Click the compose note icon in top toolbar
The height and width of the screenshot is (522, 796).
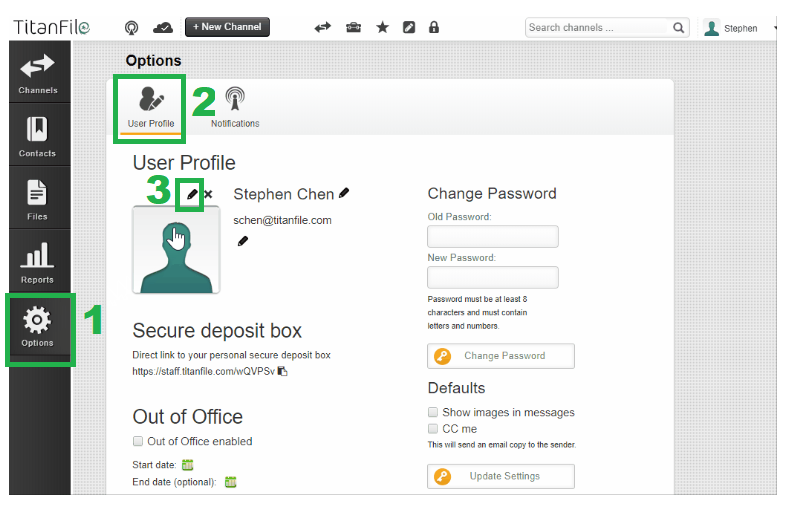click(409, 27)
